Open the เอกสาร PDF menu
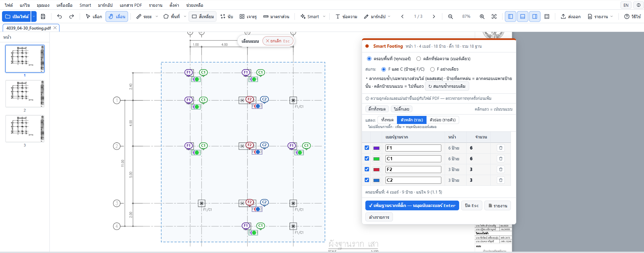 [x=131, y=5]
